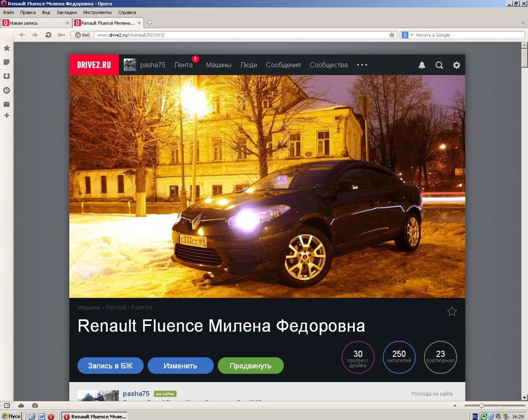Open the pasha75 profile link below the title
The width and height of the screenshot is (528, 420).
(x=136, y=394)
